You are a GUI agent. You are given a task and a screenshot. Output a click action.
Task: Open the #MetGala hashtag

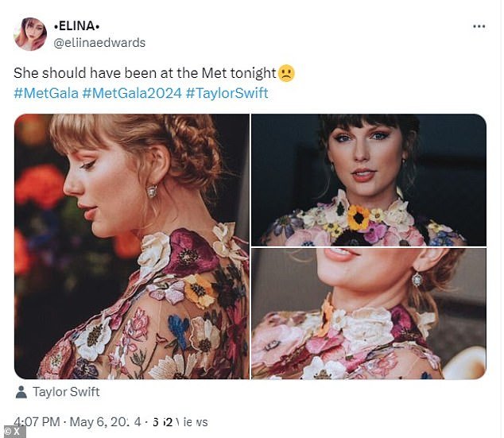tap(46, 93)
